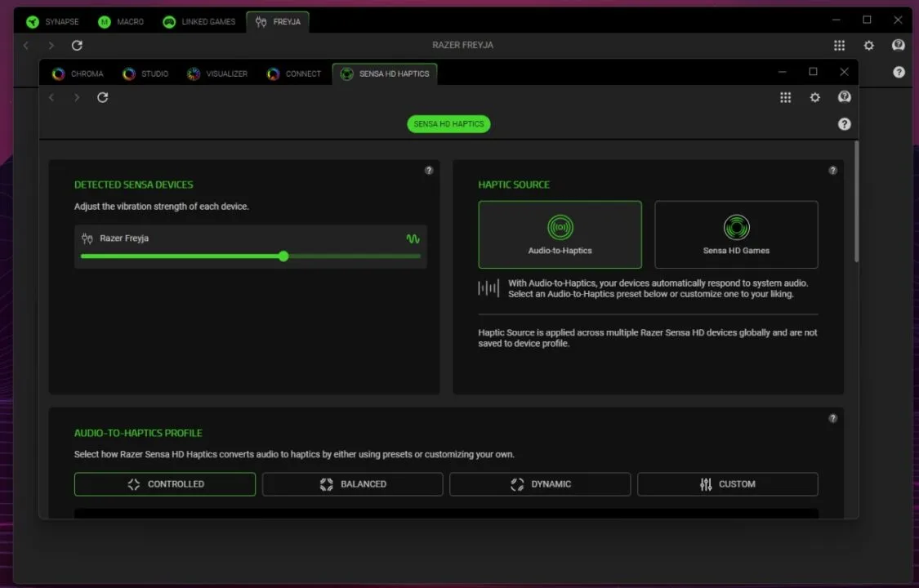This screenshot has width=919, height=588.
Task: Click help icon in Audio-to-Haptics Profile panel
Action: coord(832,418)
